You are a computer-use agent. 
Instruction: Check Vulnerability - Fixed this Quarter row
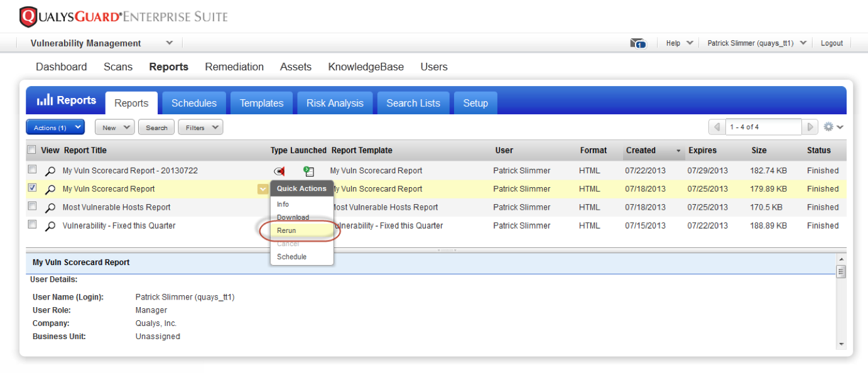coord(32,224)
